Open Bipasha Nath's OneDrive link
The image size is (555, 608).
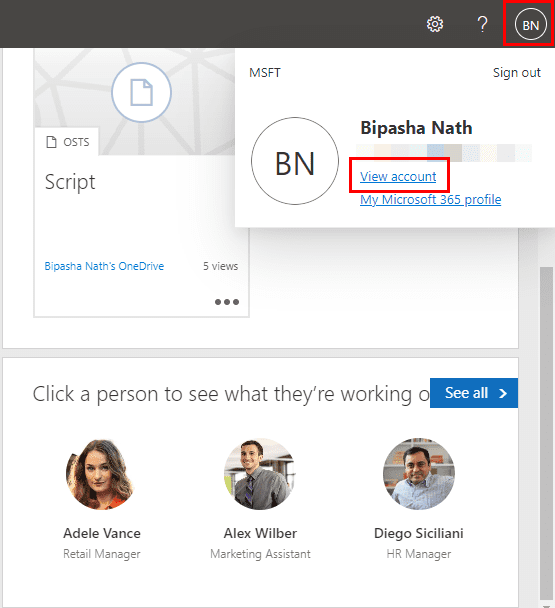(x=104, y=266)
